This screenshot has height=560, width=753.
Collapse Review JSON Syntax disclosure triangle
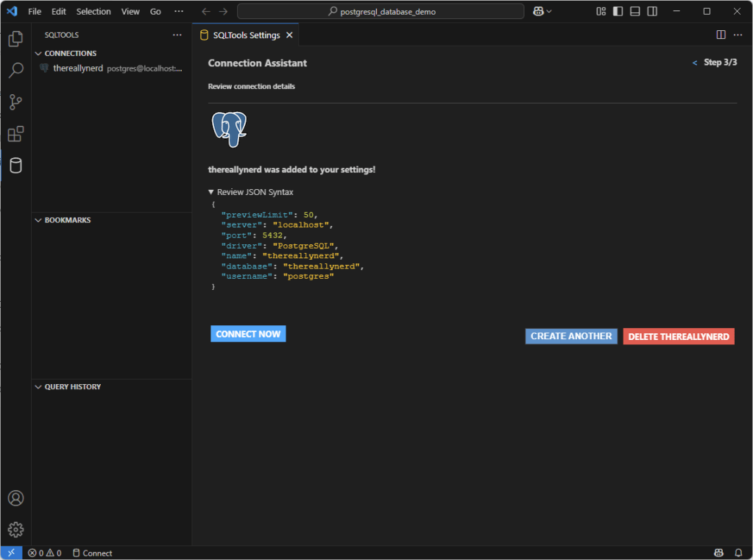[211, 192]
